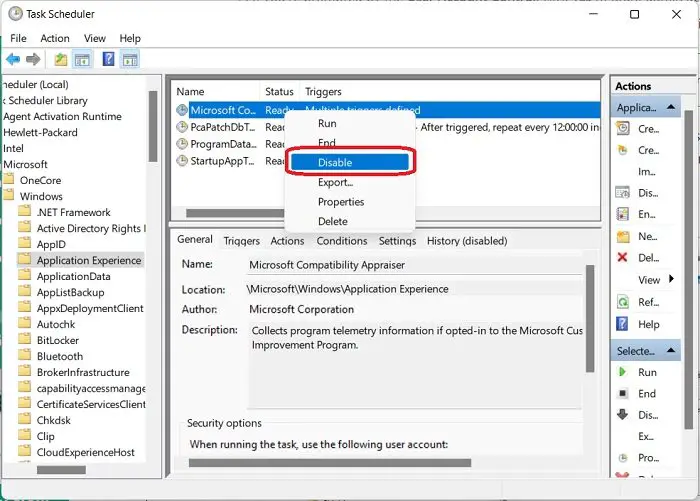700x501 pixels.
Task: Collapse the Application Experience actions section arrow
Action: (671, 107)
